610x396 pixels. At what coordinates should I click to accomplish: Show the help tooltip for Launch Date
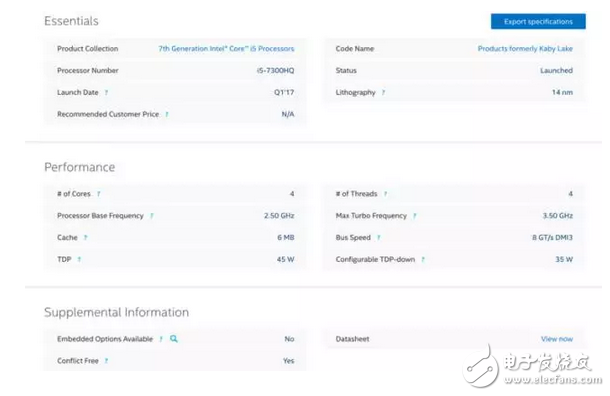pos(106,93)
